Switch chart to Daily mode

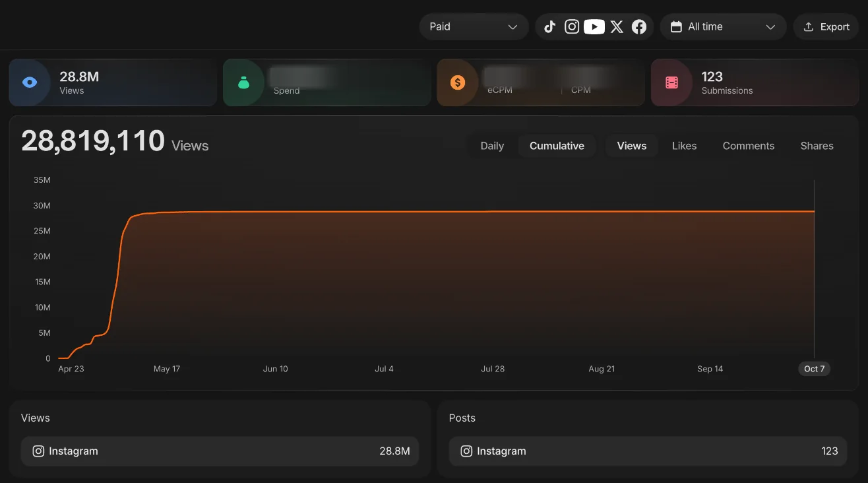492,146
